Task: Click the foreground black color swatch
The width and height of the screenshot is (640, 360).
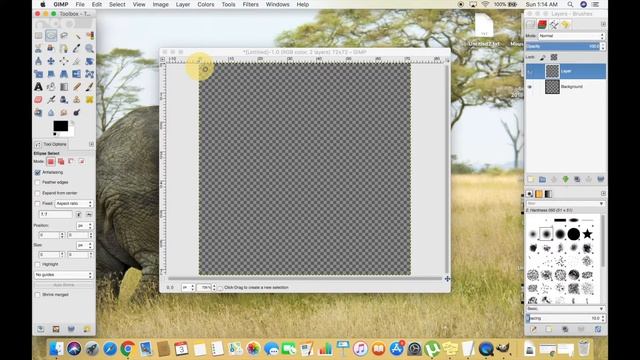Action: tap(60, 126)
